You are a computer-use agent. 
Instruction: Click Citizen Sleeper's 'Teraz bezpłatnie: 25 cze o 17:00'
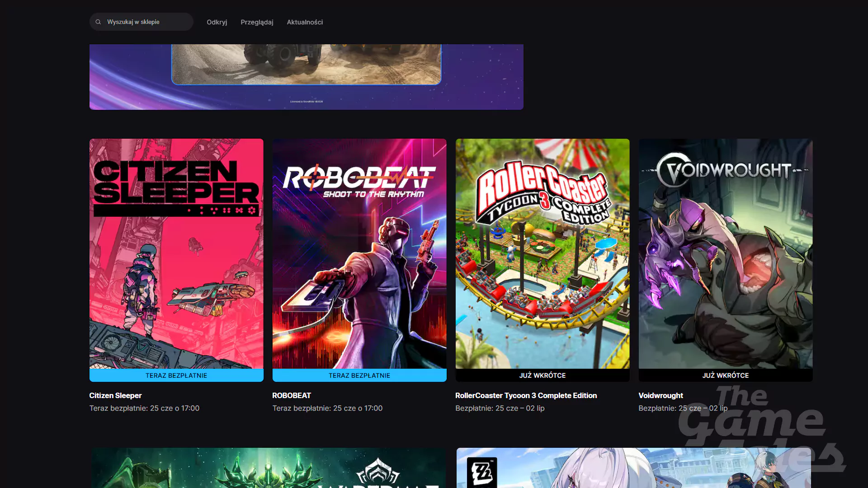pyautogui.click(x=144, y=408)
